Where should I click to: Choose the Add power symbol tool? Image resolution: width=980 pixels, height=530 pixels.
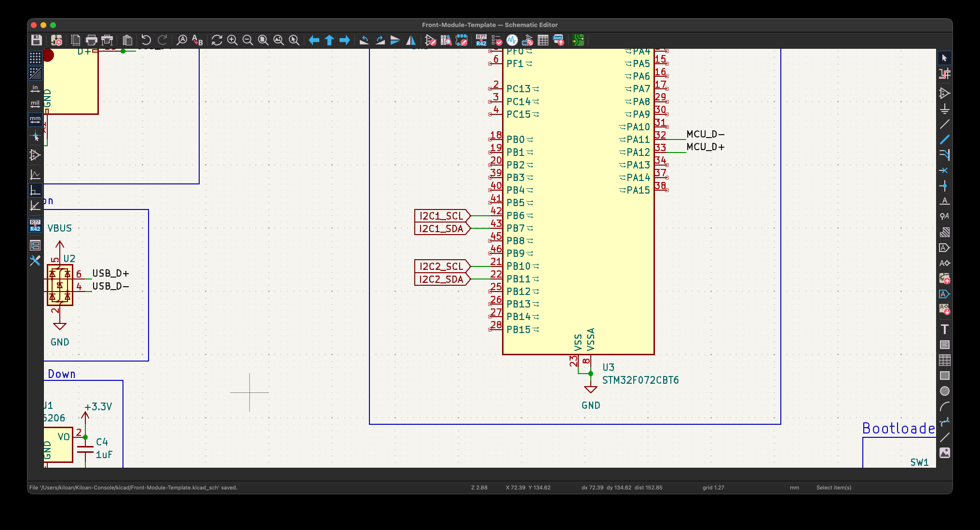(x=944, y=109)
